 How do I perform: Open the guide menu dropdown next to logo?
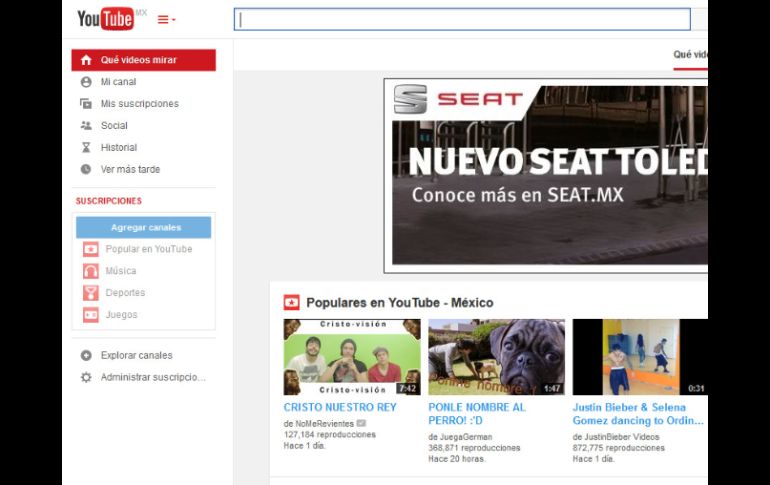point(166,20)
